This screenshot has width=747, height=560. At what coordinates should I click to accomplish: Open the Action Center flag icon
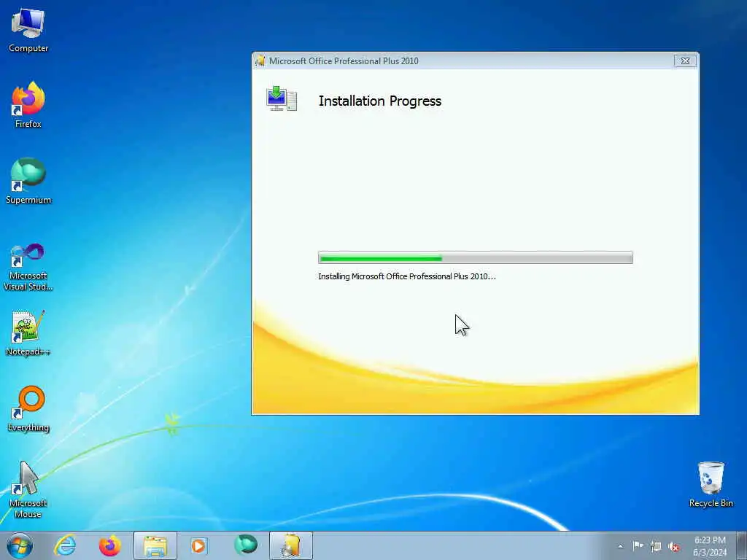coord(638,545)
